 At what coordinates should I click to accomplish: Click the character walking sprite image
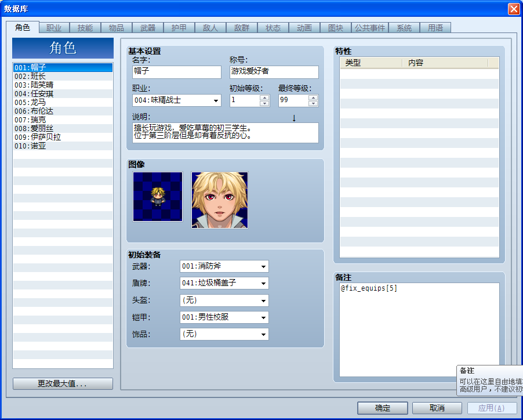point(158,197)
